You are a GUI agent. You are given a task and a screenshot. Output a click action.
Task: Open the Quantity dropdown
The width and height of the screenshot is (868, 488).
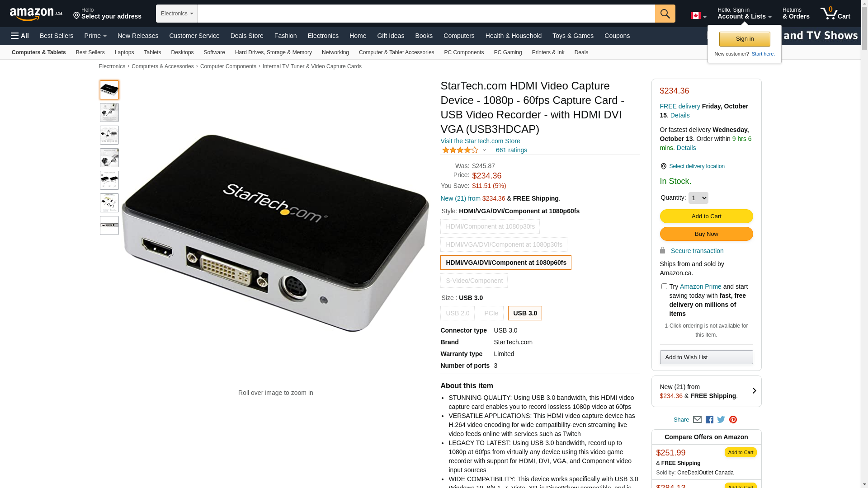(x=698, y=198)
